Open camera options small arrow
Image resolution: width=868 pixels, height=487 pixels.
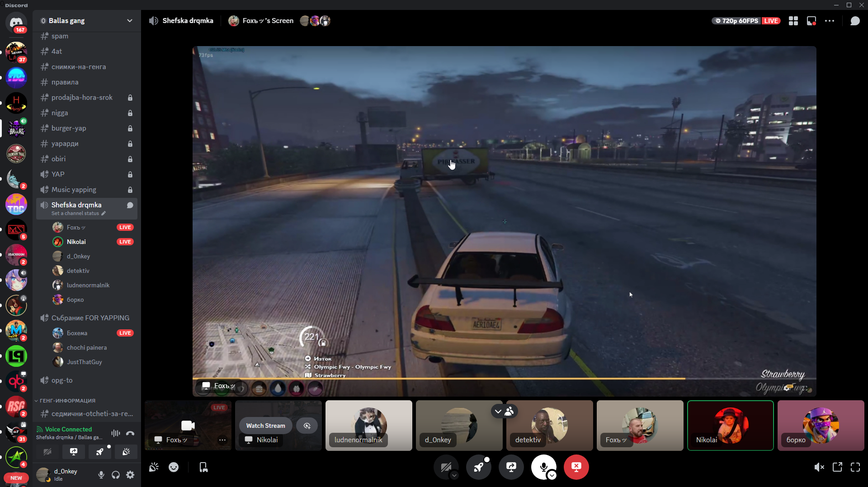click(x=454, y=475)
